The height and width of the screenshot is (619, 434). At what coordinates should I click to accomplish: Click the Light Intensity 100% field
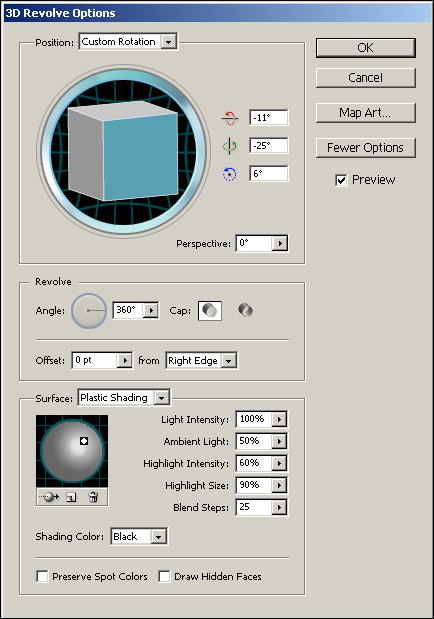click(254, 419)
